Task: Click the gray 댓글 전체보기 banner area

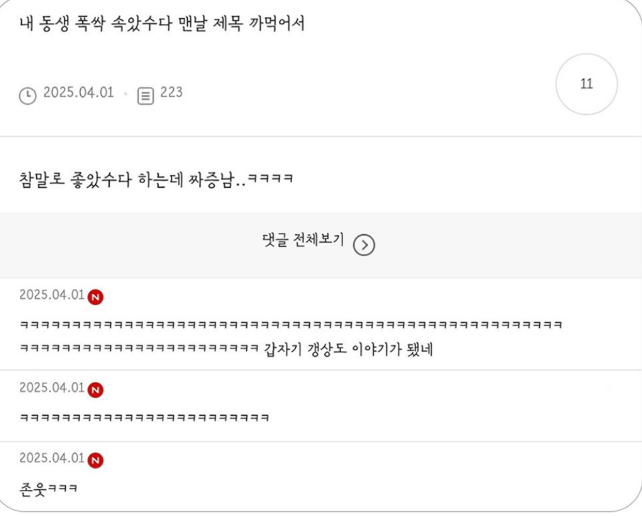Action: coord(321,245)
